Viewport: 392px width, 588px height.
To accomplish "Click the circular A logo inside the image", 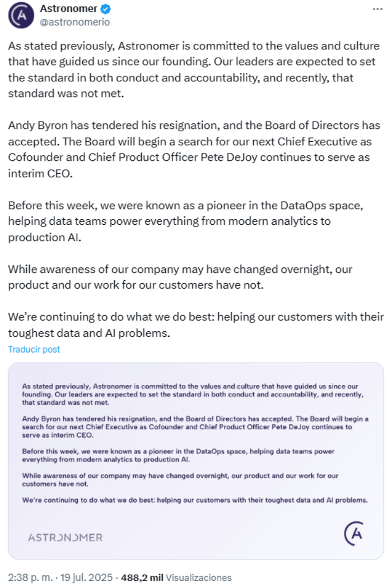I will 353,533.
